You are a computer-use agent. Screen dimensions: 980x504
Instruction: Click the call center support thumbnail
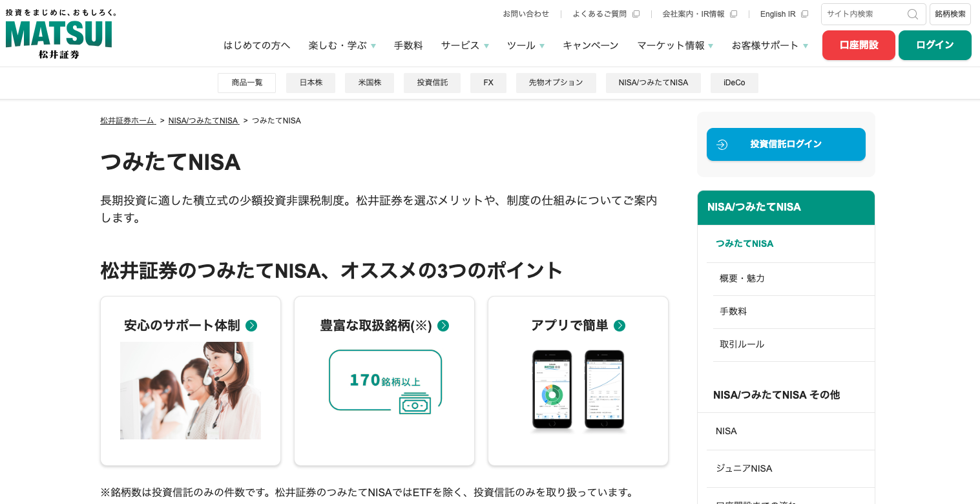tap(191, 391)
